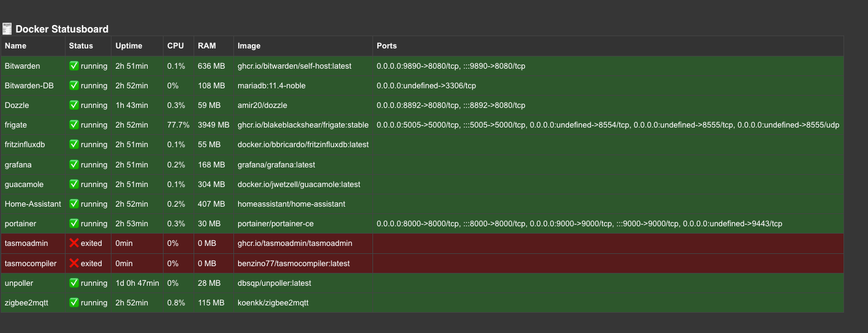Image resolution: width=868 pixels, height=333 pixels.
Task: Click the Ports column header
Action: click(x=387, y=46)
